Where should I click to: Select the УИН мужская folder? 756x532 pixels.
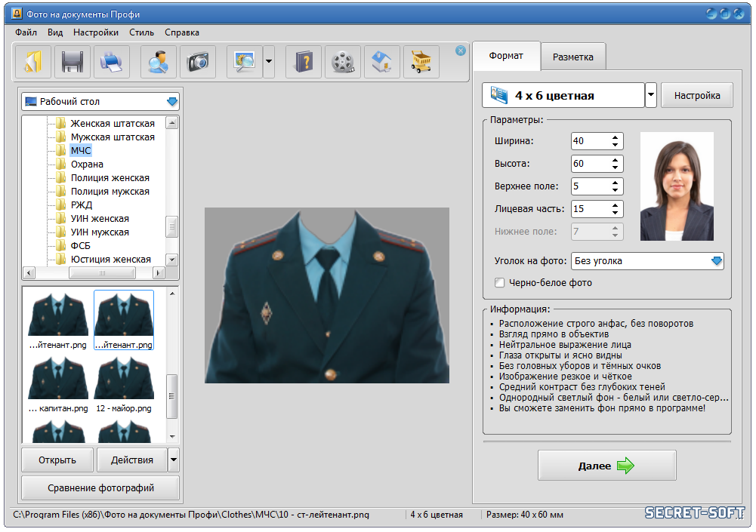(100, 232)
